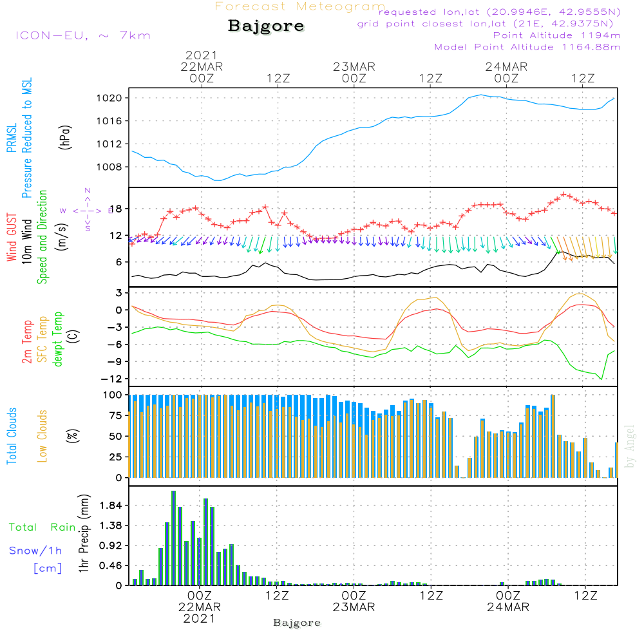The image size is (644, 644).
Task: Click the '2021' year label above the charts
Action: [x=201, y=55]
